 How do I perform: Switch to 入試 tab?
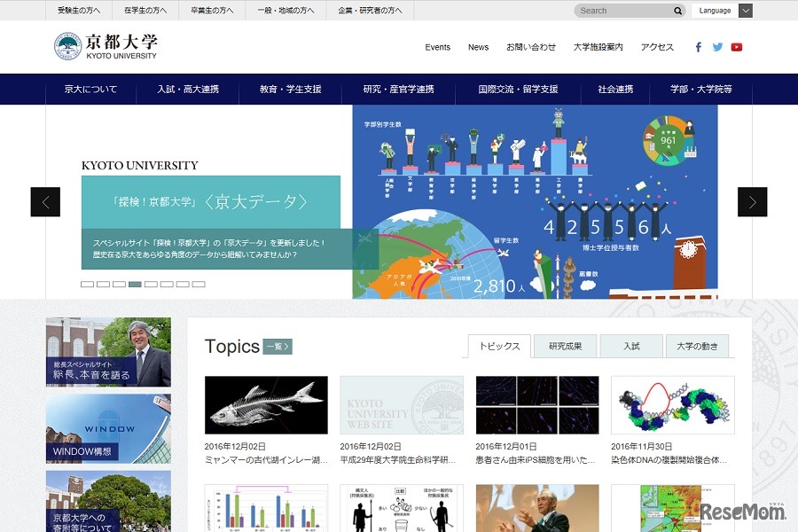click(631, 346)
